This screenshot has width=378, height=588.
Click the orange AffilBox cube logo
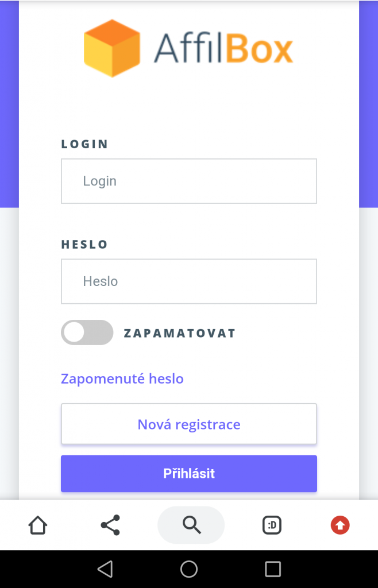[112, 48]
